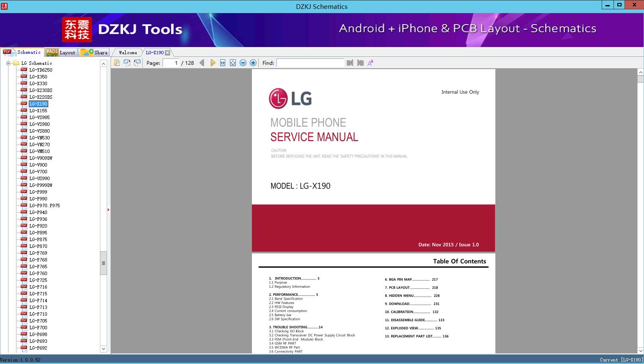Screen dimensions: 644x364
Task: Click the page number input field
Action: coord(171,63)
